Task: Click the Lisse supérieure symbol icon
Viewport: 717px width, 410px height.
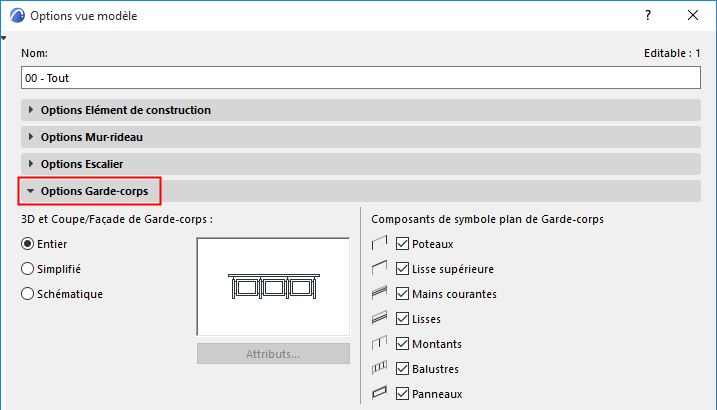Action: click(x=379, y=268)
